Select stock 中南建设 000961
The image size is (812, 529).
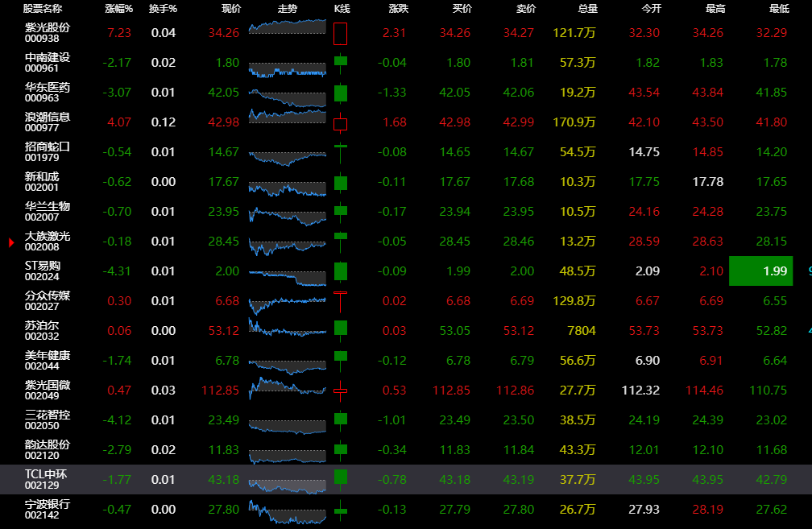[47, 63]
